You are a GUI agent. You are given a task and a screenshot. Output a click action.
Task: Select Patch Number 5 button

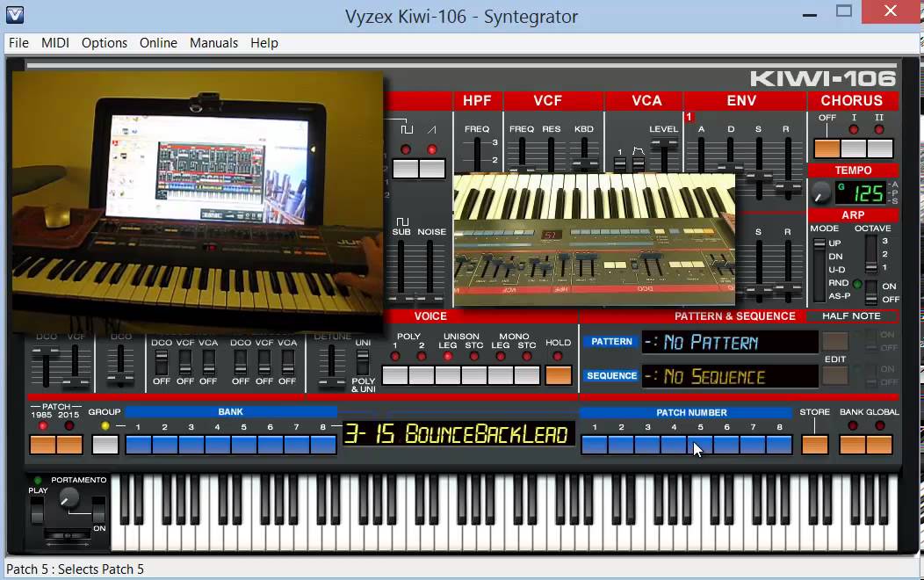[x=700, y=445]
